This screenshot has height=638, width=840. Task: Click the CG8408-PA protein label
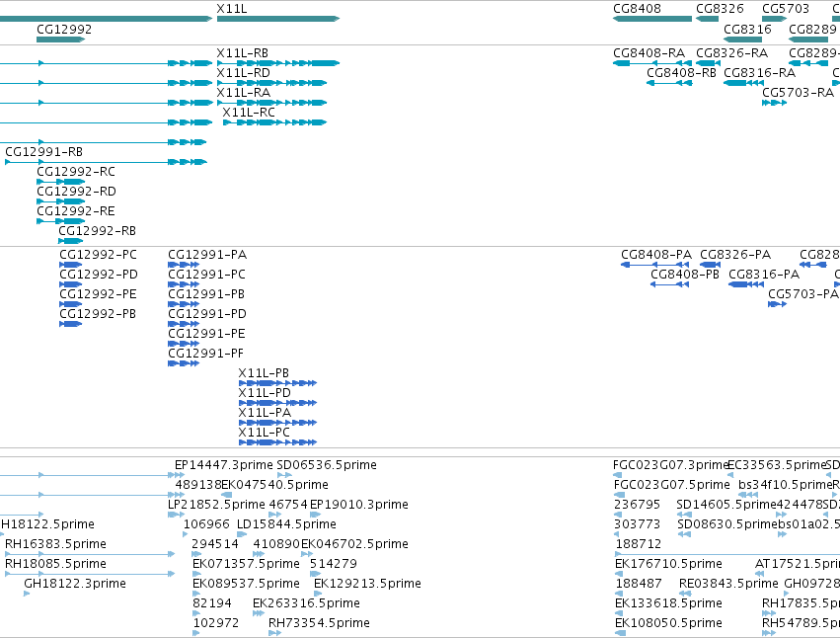pos(656,255)
